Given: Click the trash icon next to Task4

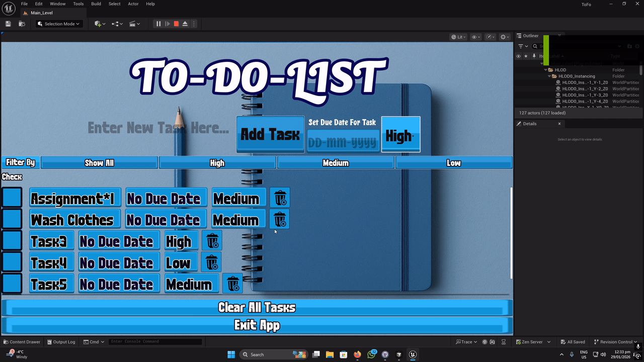Looking at the screenshot, I should 211,261.
